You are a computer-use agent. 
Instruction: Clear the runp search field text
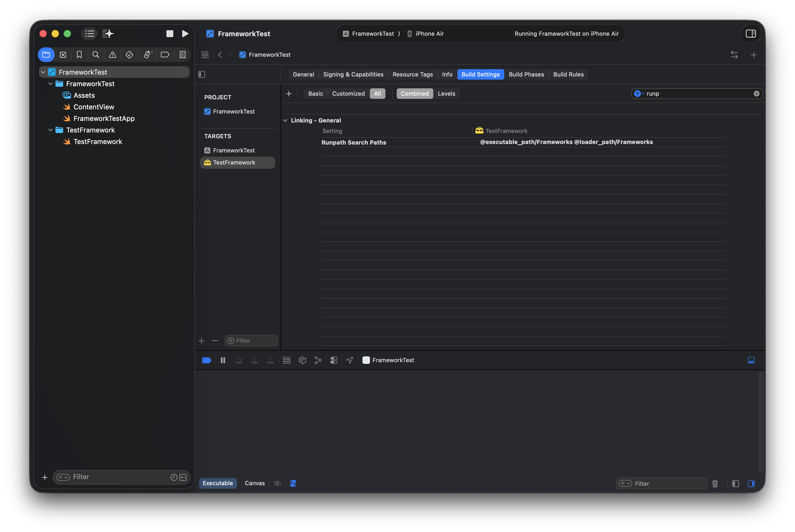click(x=756, y=94)
